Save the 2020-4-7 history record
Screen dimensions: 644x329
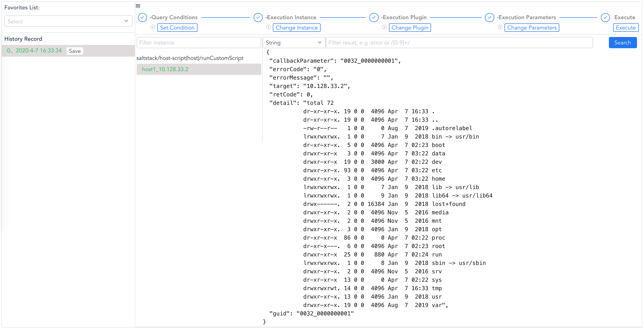[74, 51]
